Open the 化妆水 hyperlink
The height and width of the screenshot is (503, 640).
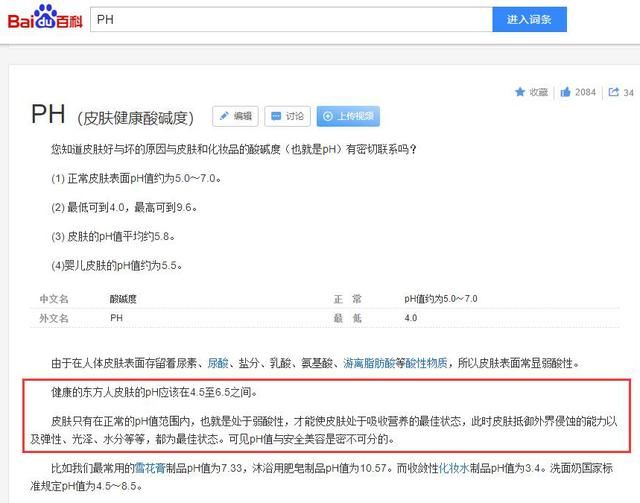click(x=453, y=468)
